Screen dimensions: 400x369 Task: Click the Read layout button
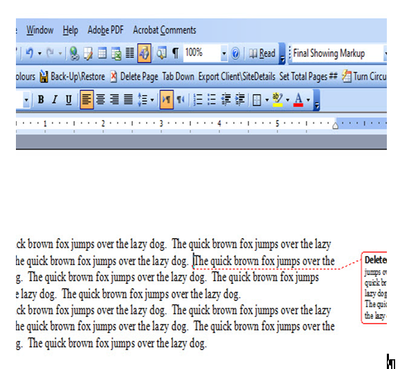point(262,53)
